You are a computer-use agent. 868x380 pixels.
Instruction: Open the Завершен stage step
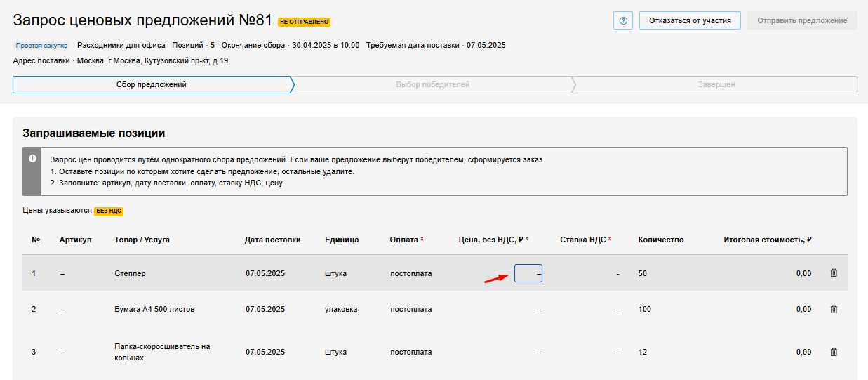(x=716, y=85)
